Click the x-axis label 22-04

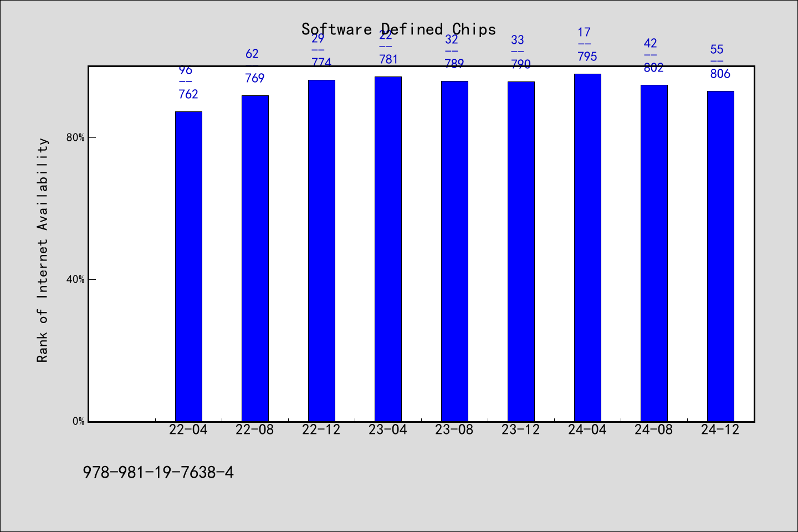pos(188,429)
